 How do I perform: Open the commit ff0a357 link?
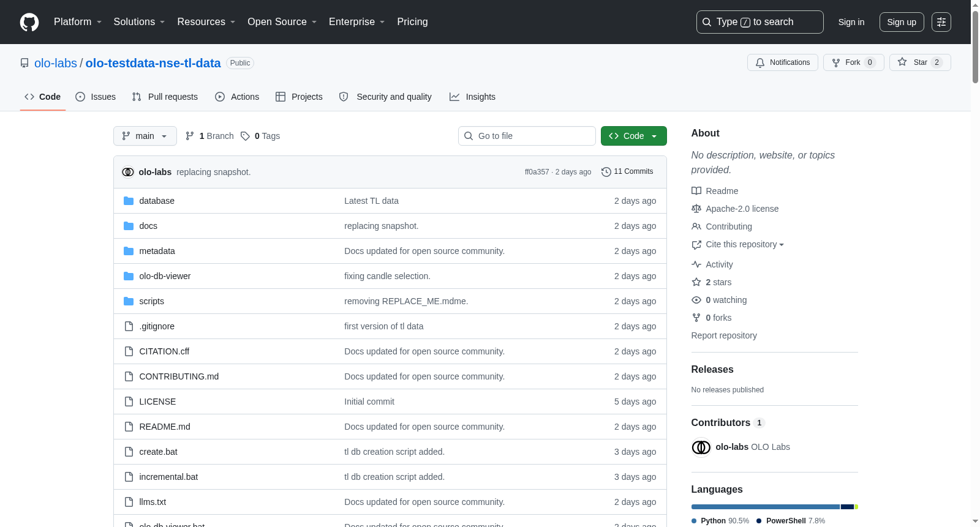537,172
